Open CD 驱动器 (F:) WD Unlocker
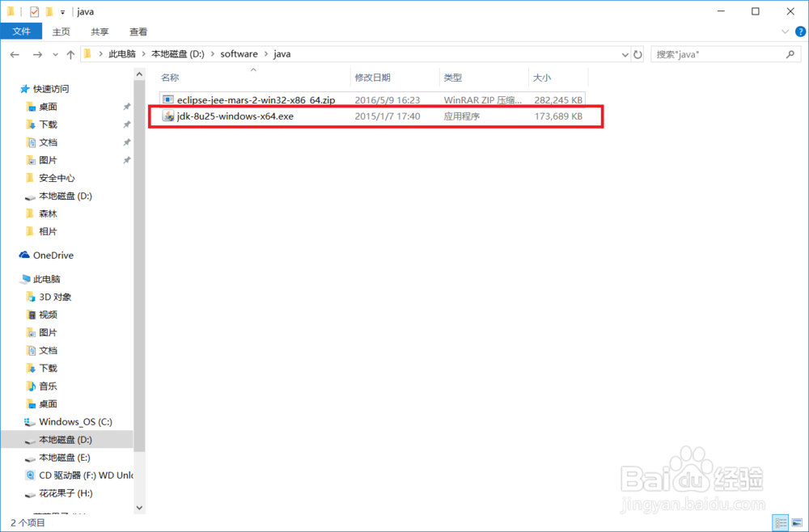The height and width of the screenshot is (532, 809). (87, 476)
